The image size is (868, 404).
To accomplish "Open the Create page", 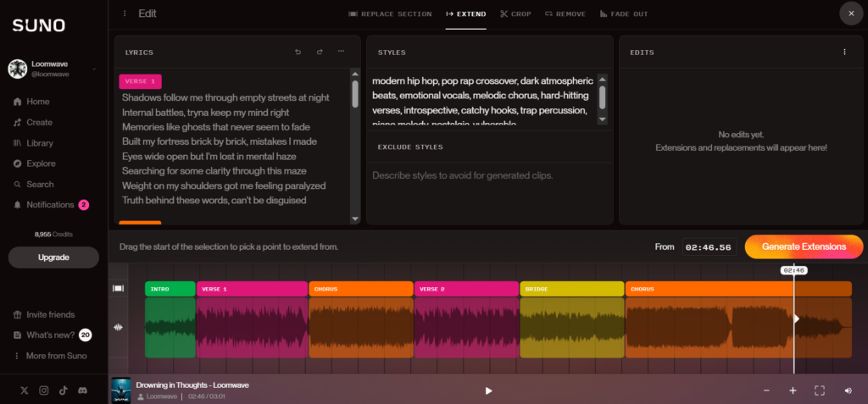I will click(32, 122).
